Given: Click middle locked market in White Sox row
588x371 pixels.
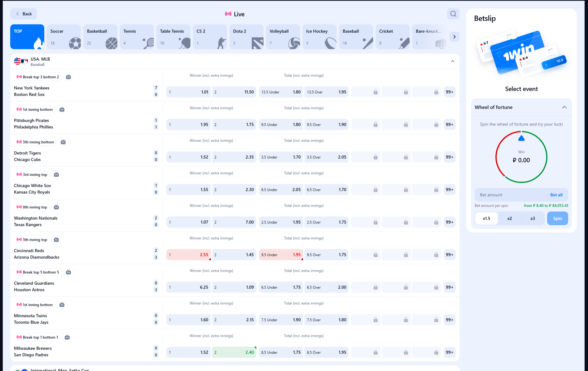Looking at the screenshot, I should (396, 190).
